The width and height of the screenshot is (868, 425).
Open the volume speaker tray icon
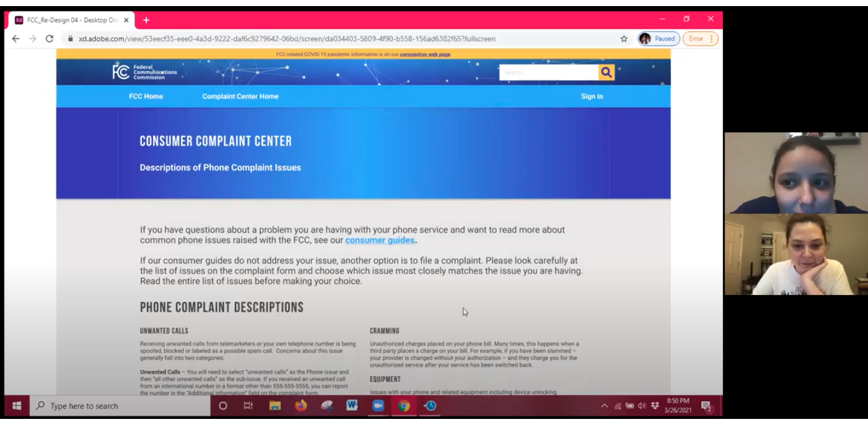pyautogui.click(x=641, y=406)
